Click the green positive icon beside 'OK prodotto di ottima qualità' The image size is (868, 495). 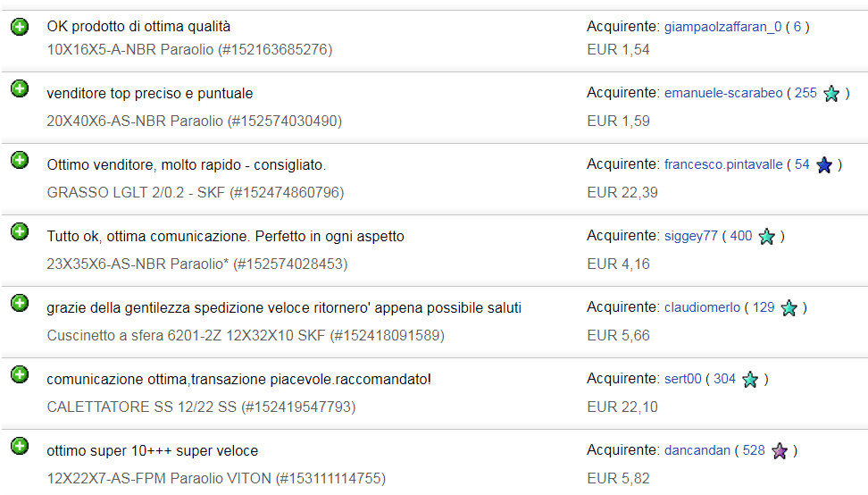pos(20,26)
